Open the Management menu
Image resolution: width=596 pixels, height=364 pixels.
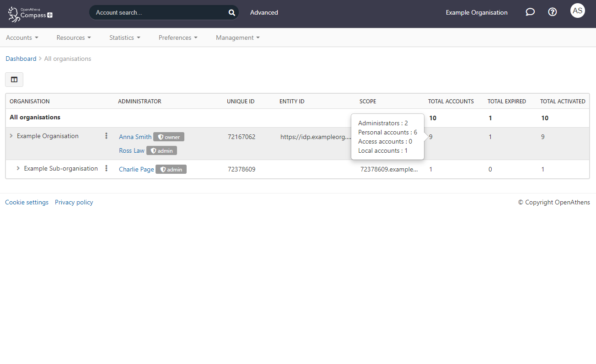tap(237, 37)
